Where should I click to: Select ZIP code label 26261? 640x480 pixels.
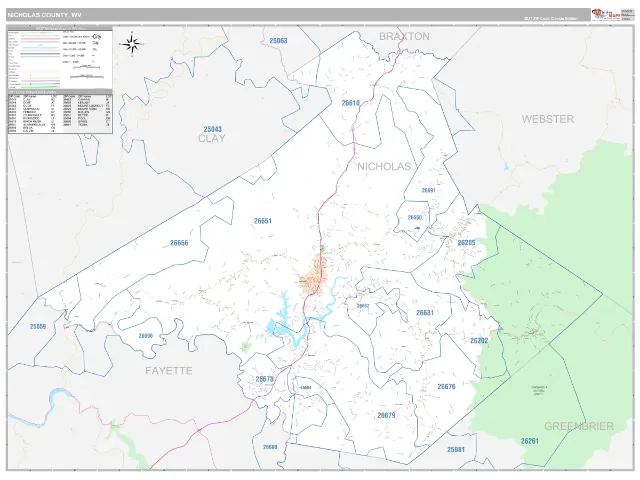pyautogui.click(x=530, y=441)
